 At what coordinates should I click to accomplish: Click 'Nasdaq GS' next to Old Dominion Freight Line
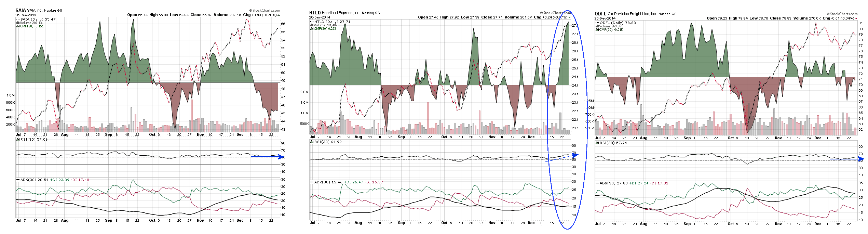coord(668,14)
